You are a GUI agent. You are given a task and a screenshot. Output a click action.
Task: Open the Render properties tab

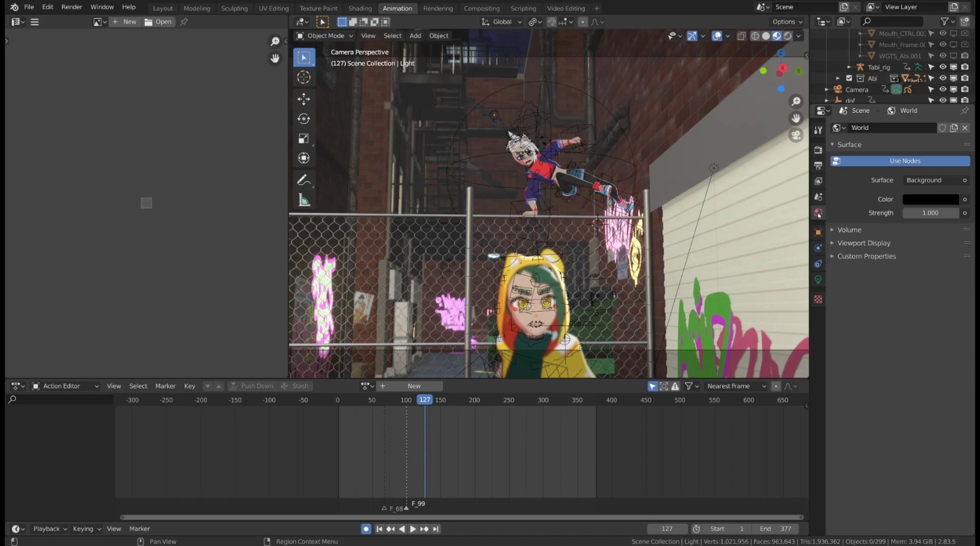tap(818, 150)
